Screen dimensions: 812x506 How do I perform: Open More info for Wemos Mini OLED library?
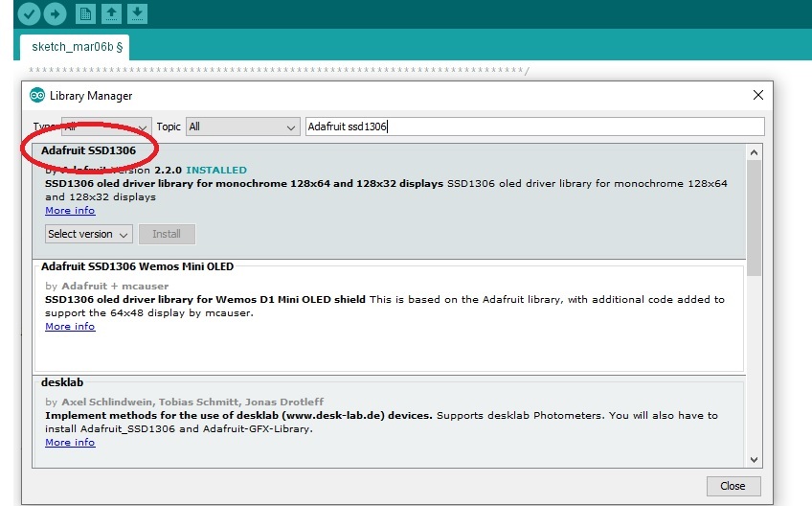point(70,326)
